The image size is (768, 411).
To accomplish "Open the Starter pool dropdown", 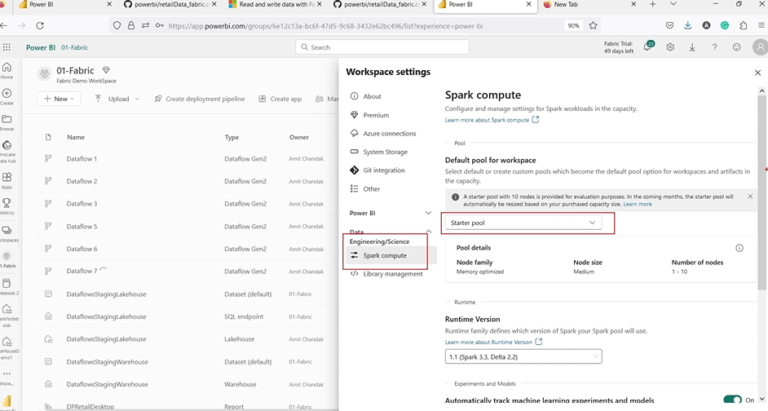I will 523,223.
